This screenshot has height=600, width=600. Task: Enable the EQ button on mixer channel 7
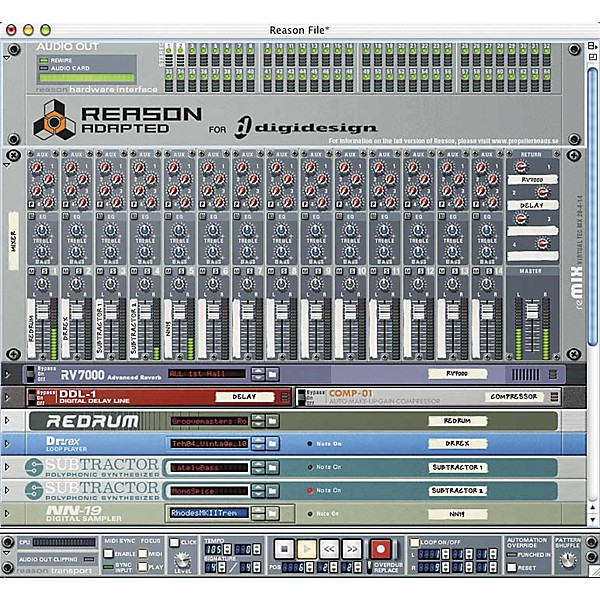pyautogui.click(x=237, y=216)
